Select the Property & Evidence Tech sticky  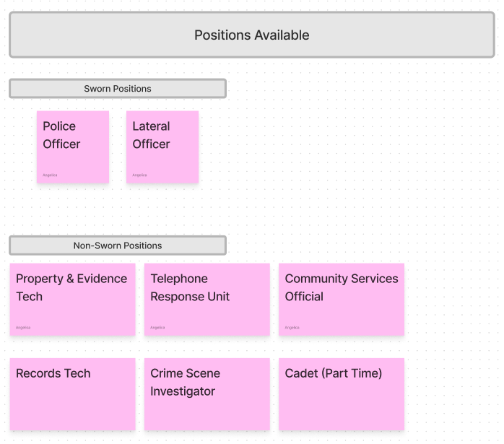tap(73, 300)
